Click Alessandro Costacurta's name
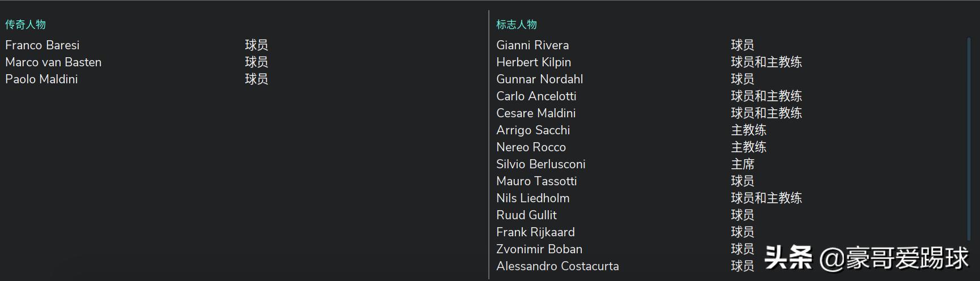Viewport: 980px width, 281px height. click(x=557, y=266)
